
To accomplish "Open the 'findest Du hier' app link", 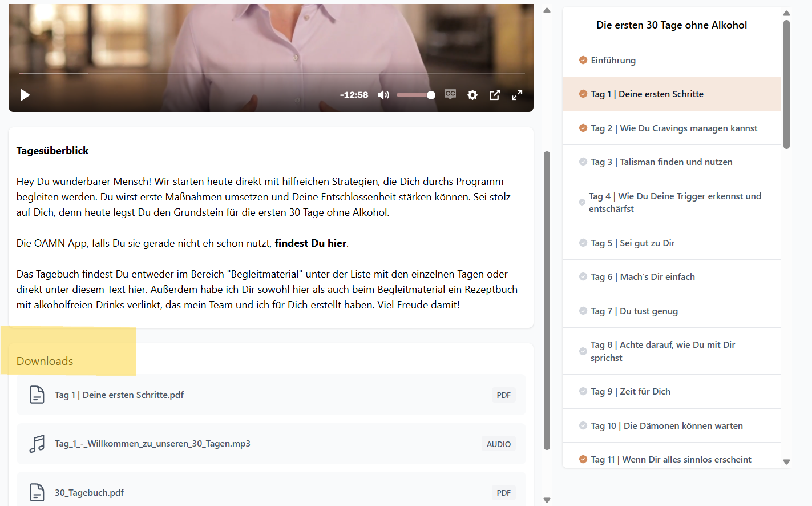I will pos(310,243).
